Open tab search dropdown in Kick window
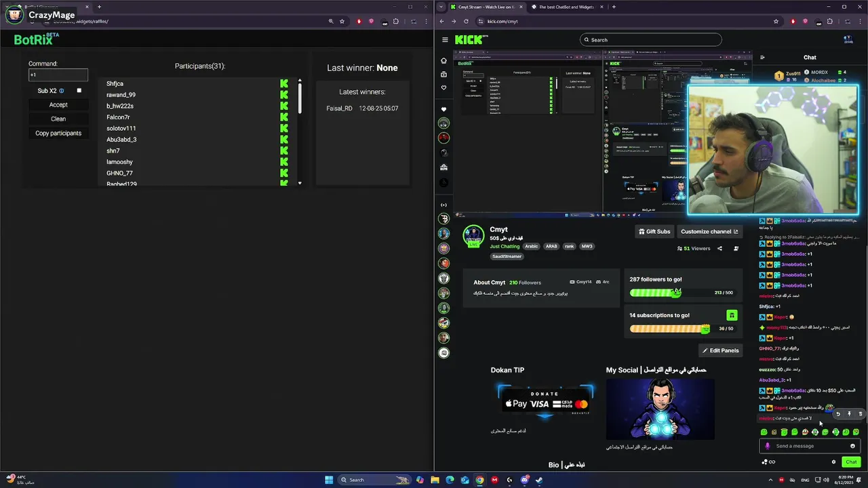Image resolution: width=868 pixels, height=488 pixels. click(441, 7)
